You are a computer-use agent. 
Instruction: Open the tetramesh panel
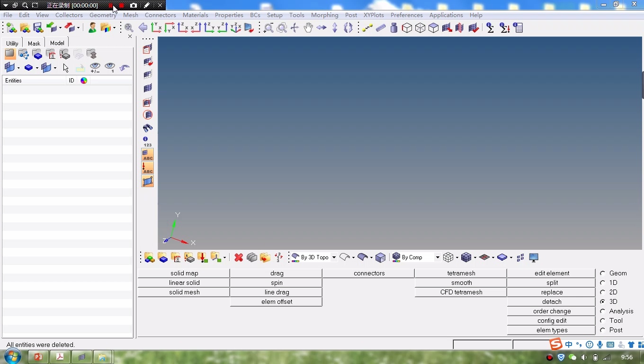click(x=461, y=273)
